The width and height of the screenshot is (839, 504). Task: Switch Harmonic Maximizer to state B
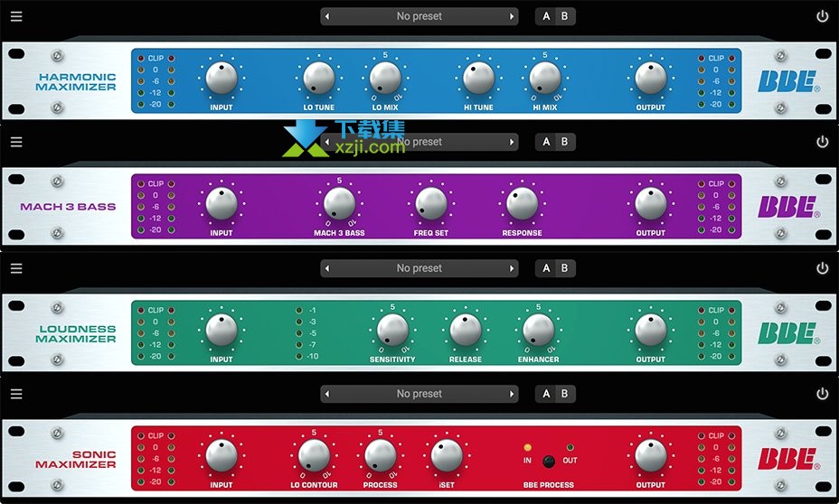click(x=564, y=16)
